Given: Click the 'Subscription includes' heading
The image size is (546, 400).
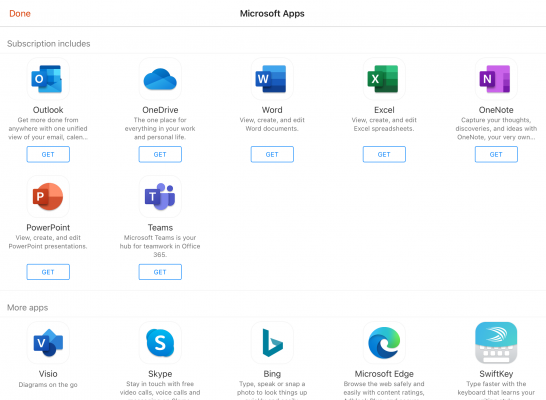Looking at the screenshot, I should tap(49, 44).
